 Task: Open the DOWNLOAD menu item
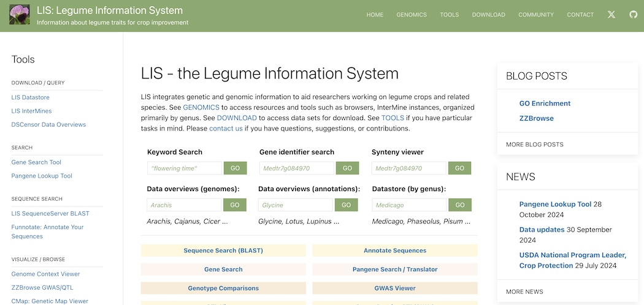(488, 15)
